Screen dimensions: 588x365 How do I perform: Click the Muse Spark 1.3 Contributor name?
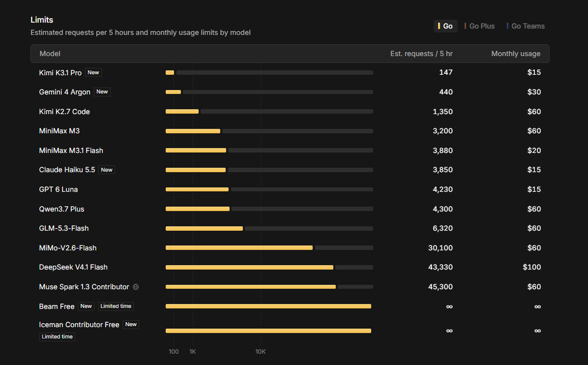(x=84, y=287)
